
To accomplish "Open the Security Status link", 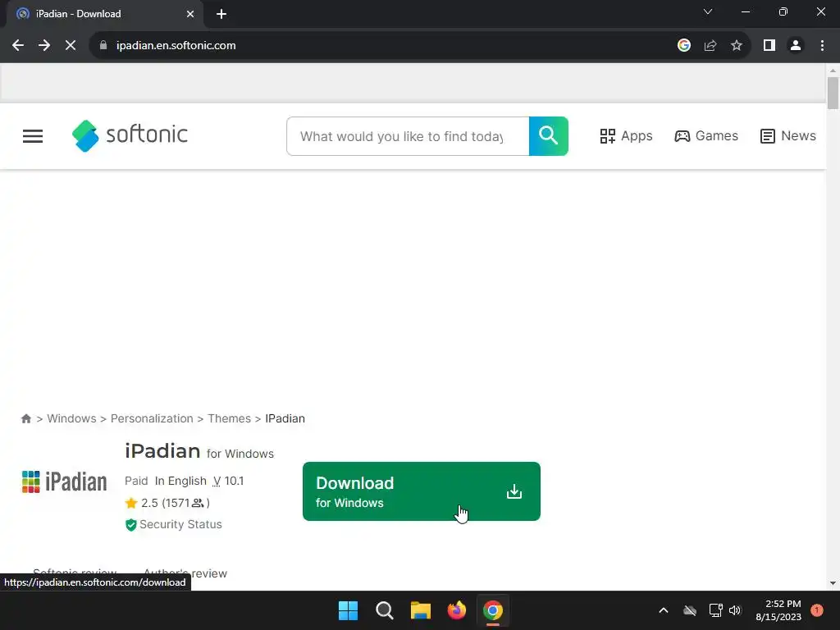I will [174, 524].
